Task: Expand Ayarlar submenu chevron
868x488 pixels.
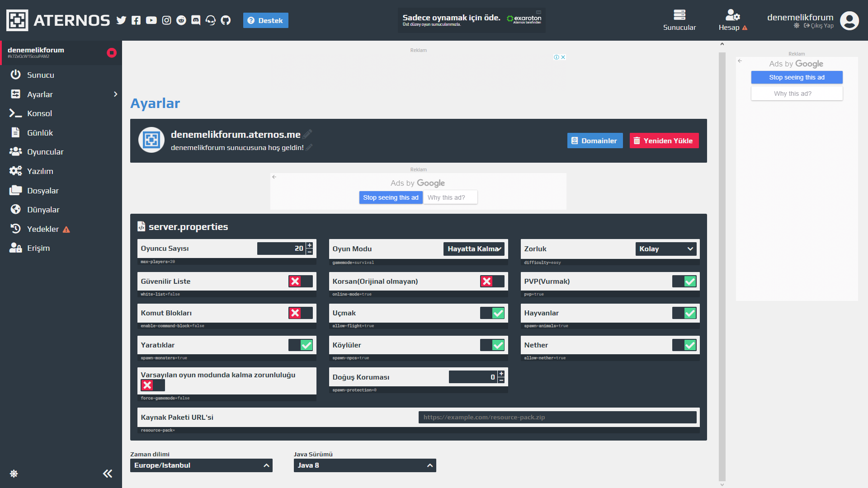Action: 115,94
